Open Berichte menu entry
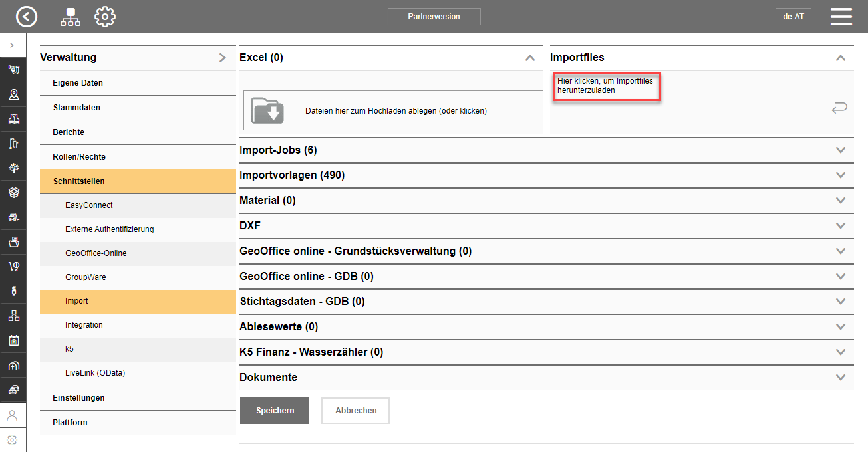 [138, 132]
